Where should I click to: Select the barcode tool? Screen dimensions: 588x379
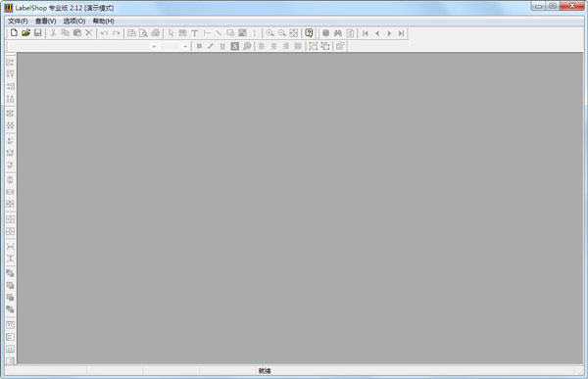pyautogui.click(x=182, y=33)
